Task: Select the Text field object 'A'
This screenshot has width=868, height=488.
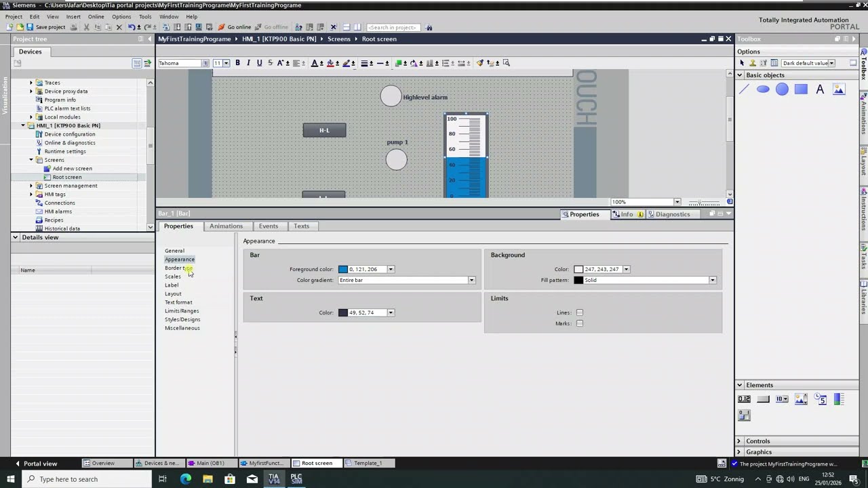Action: point(820,89)
